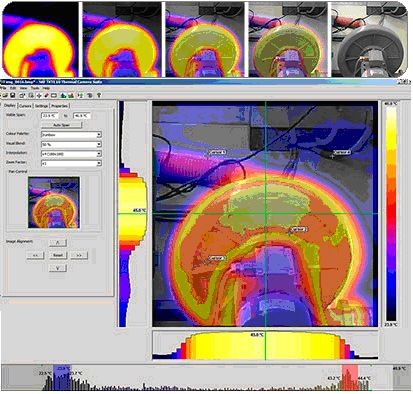Switch to the Display tab
Image resolution: width=413 pixels, height=394 pixels.
click(x=10, y=105)
